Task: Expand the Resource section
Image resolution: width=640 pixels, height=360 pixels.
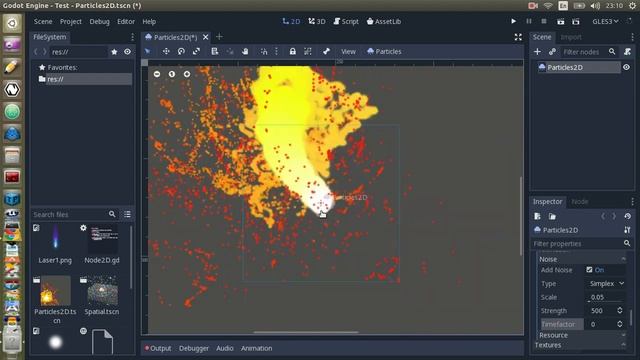Action: [582, 335]
